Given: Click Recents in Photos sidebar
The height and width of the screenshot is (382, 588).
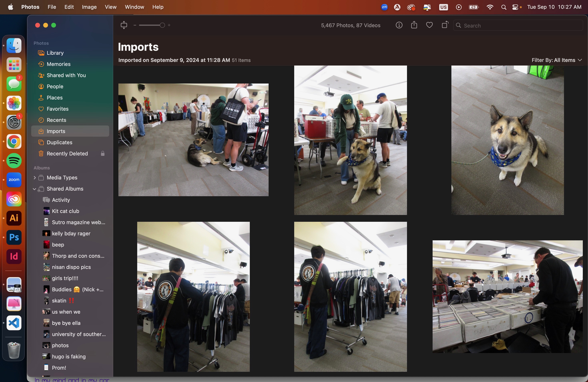Looking at the screenshot, I should [x=56, y=120].
